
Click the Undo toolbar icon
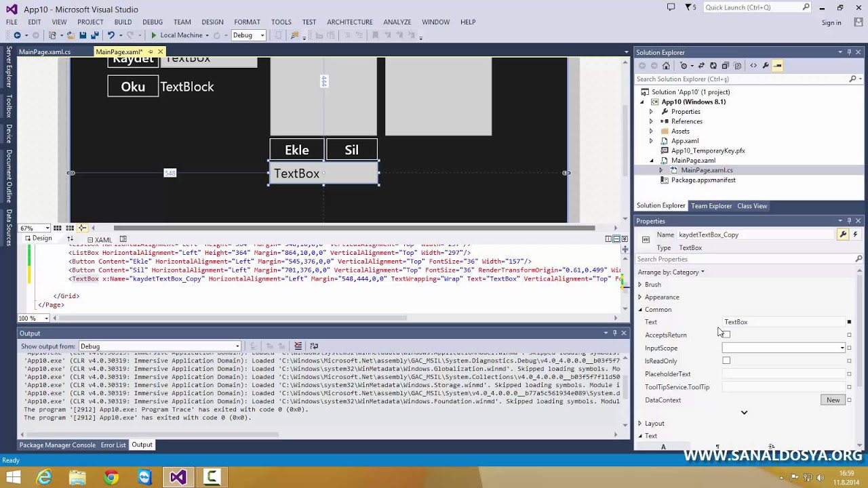[x=111, y=35]
